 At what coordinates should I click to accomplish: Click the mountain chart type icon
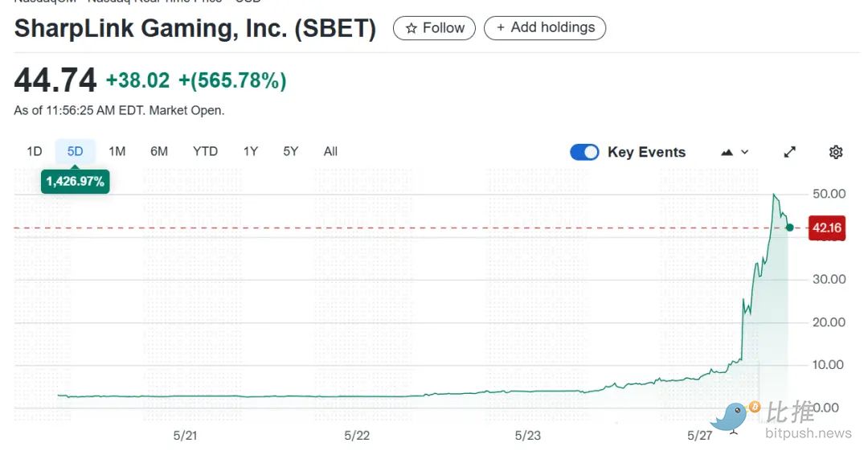(727, 152)
